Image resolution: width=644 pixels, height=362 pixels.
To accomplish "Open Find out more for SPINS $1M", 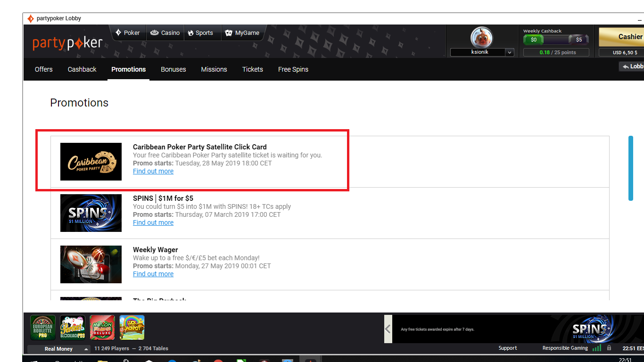I will click(153, 222).
